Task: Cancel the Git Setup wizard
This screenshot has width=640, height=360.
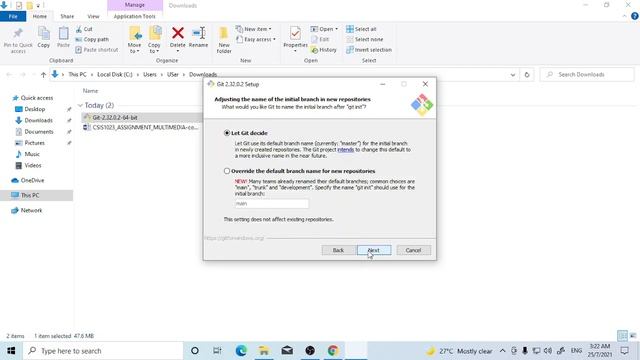Action: [x=413, y=250]
